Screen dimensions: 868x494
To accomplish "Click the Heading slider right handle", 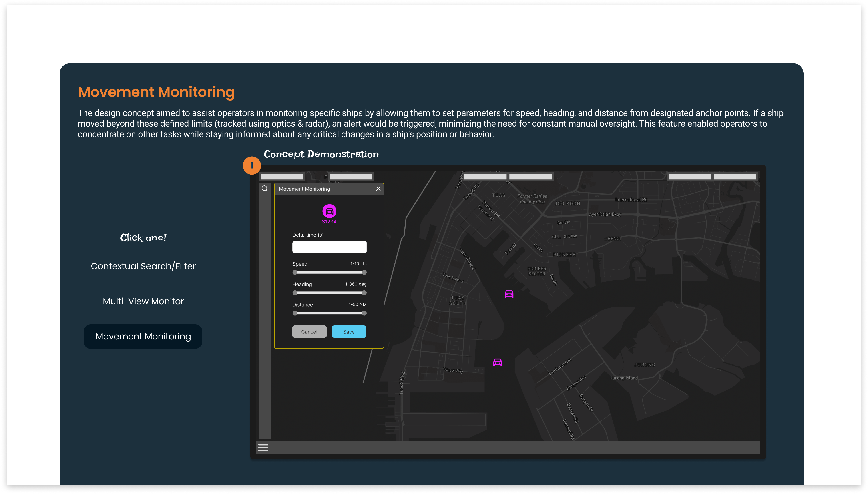I will point(364,293).
